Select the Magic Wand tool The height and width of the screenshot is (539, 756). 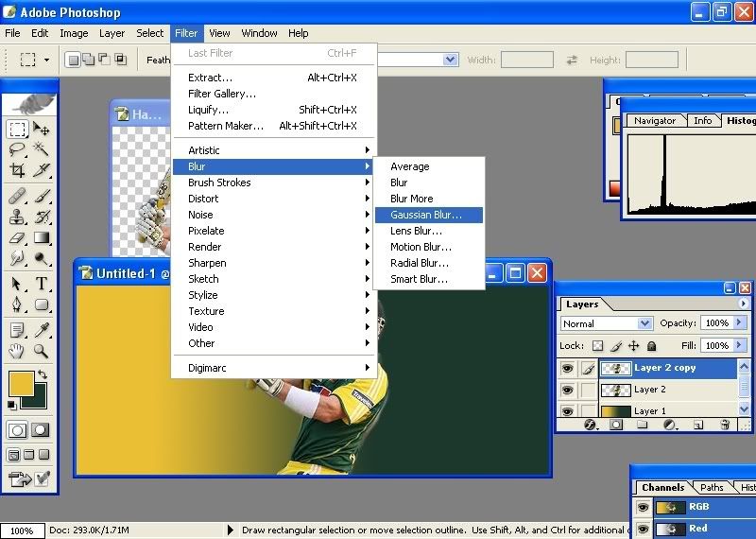coord(41,149)
